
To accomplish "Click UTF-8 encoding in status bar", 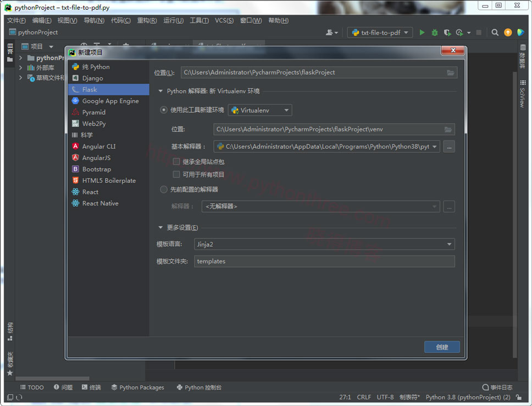I will click(x=385, y=397).
